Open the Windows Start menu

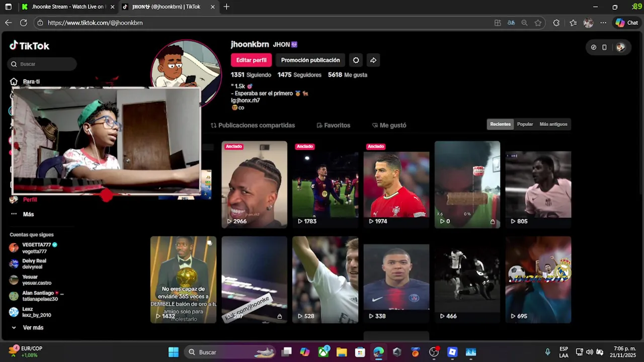tap(173, 352)
